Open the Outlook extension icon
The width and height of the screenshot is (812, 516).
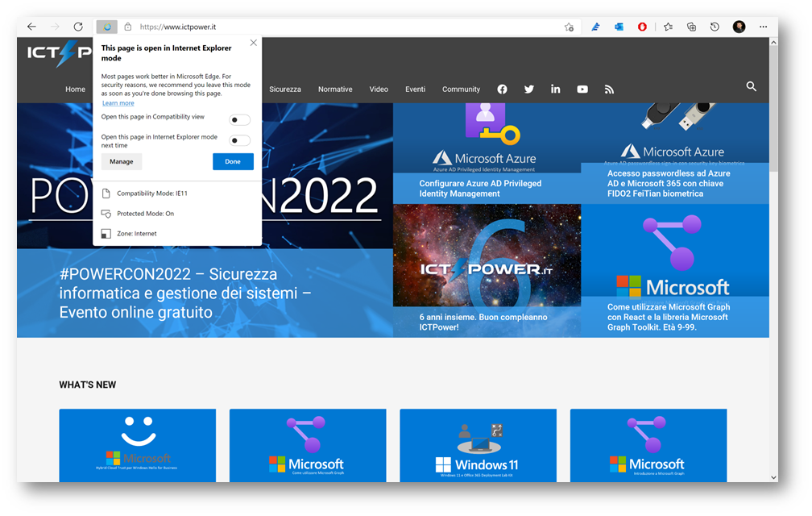click(619, 27)
